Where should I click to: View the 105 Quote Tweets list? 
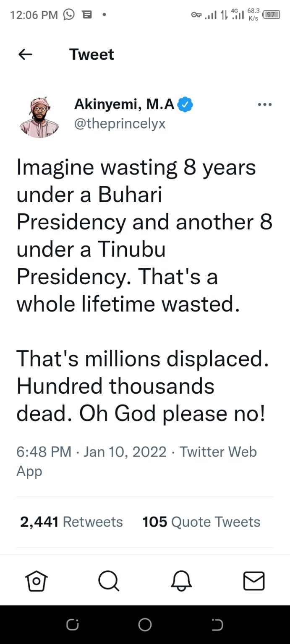(x=201, y=522)
